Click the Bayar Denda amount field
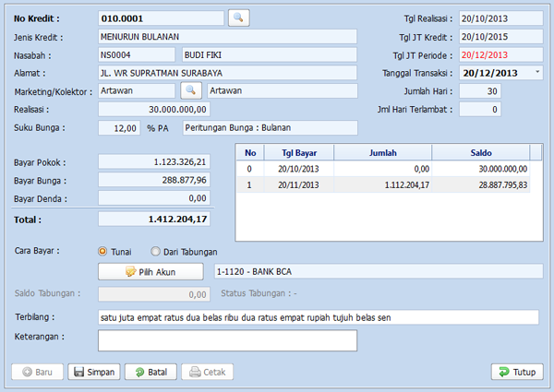 153,197
